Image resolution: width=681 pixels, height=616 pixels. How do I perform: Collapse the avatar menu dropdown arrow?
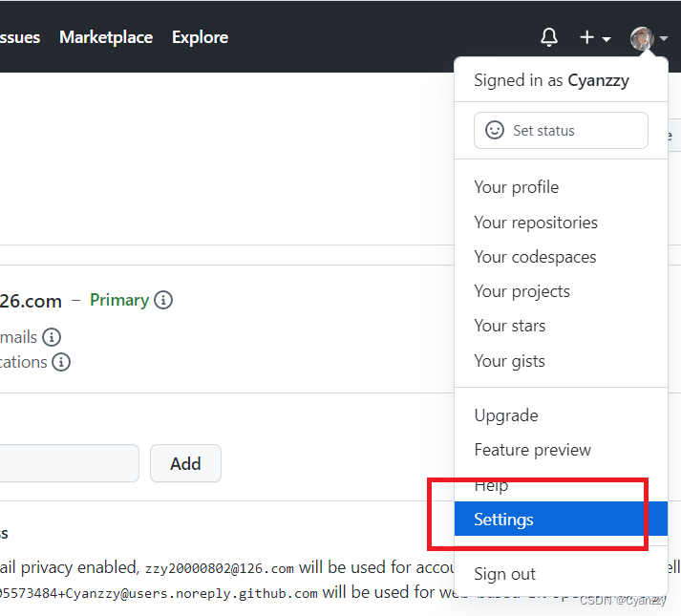click(x=663, y=38)
